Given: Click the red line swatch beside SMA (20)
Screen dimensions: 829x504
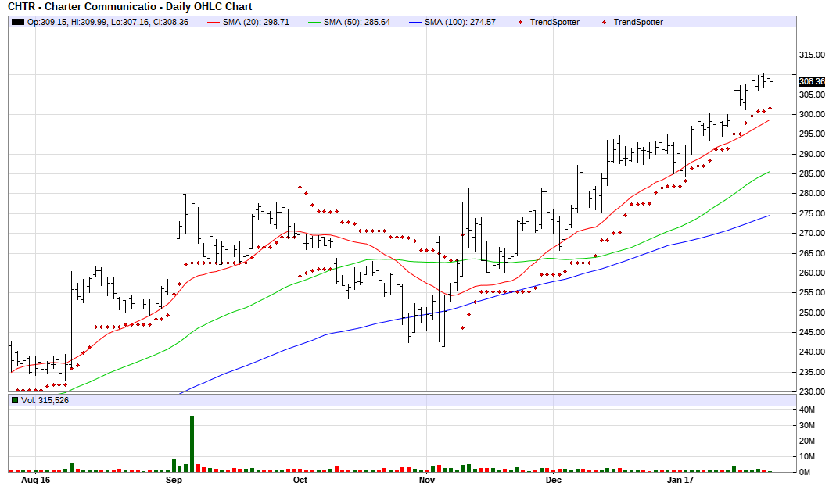Looking at the screenshot, I should pos(213,22).
